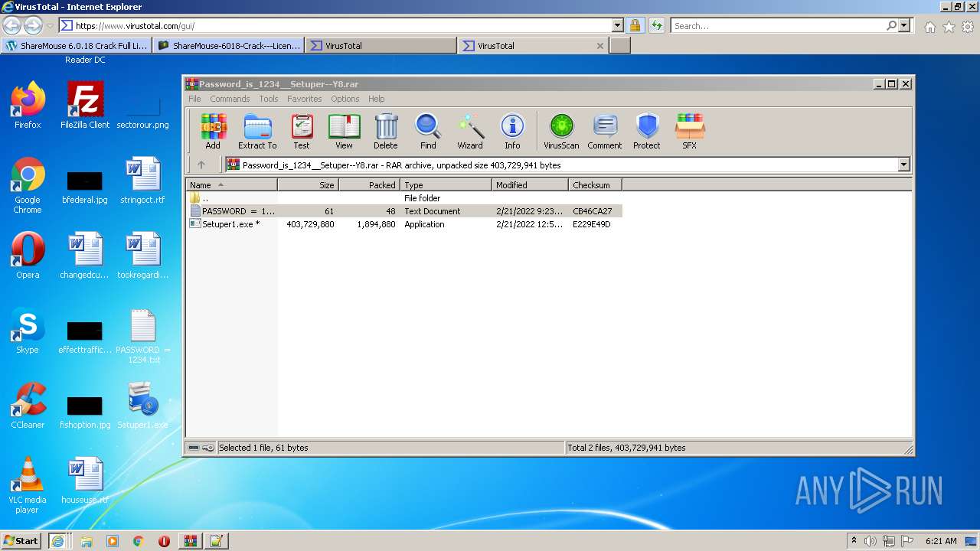This screenshot has height=551, width=980.
Task: Run VirusScan from the toolbar
Action: tap(561, 132)
